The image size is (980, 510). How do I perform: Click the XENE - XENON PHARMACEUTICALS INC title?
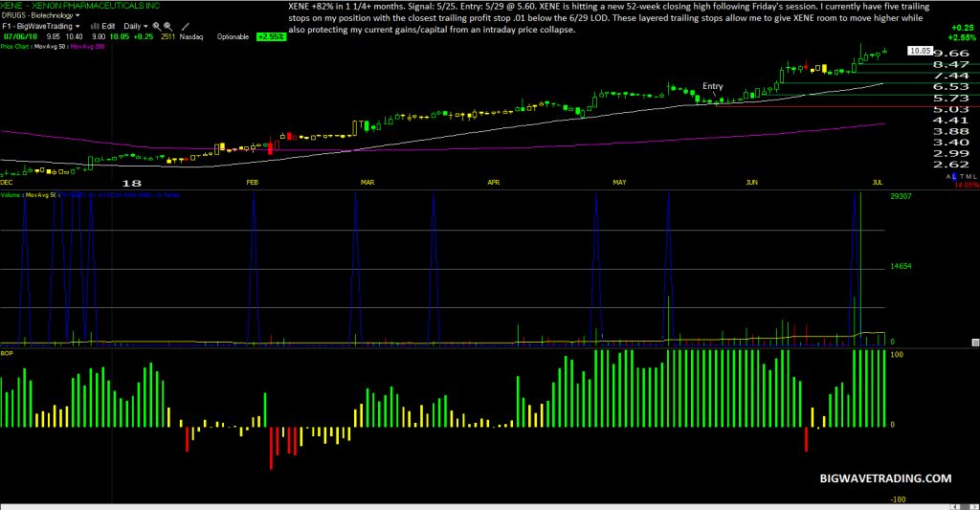[x=80, y=5]
